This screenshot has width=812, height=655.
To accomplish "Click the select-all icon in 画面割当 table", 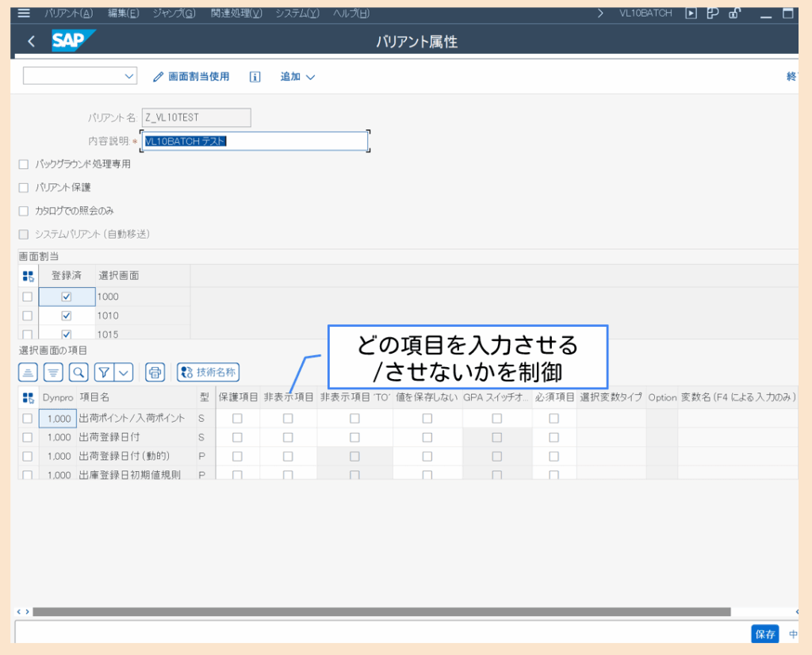I will point(28,276).
